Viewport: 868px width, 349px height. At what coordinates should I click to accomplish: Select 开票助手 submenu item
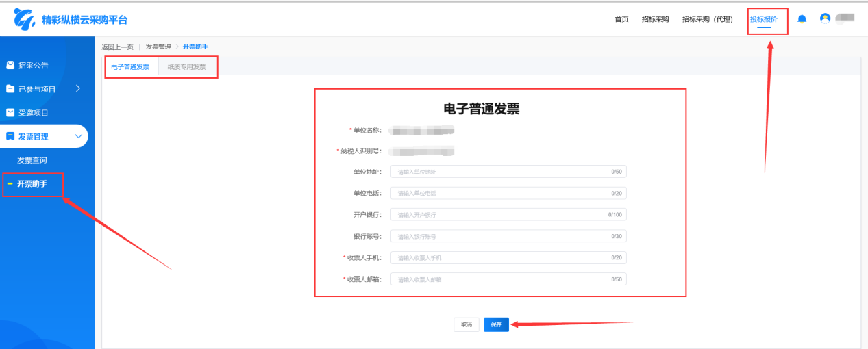tap(32, 184)
